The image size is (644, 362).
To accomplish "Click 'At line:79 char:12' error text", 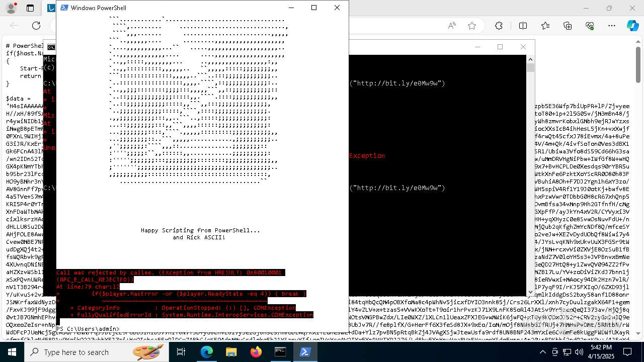I will pyautogui.click(x=88, y=287).
